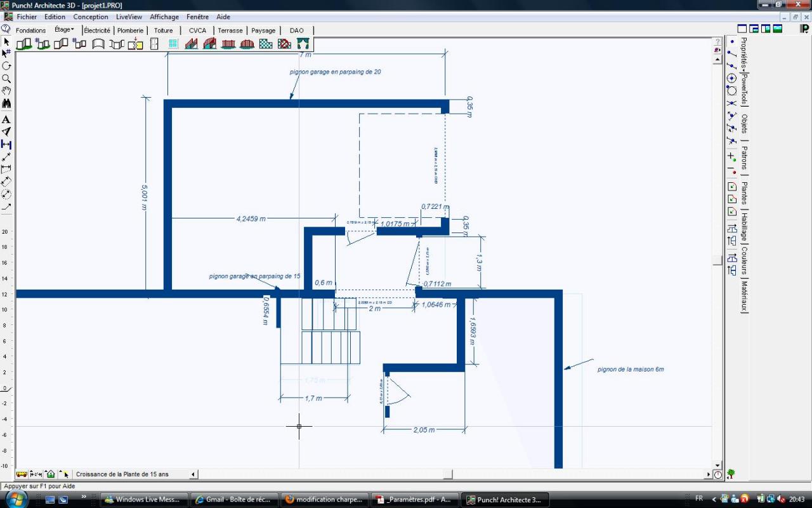Select the window tool
Image resolution: width=812 pixels, height=508 pixels.
(173, 44)
